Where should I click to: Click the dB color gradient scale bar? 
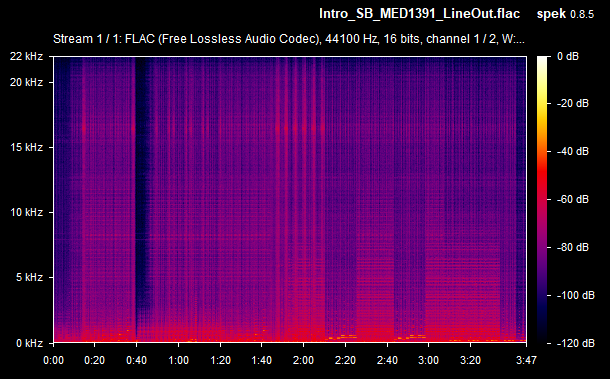coord(542,200)
